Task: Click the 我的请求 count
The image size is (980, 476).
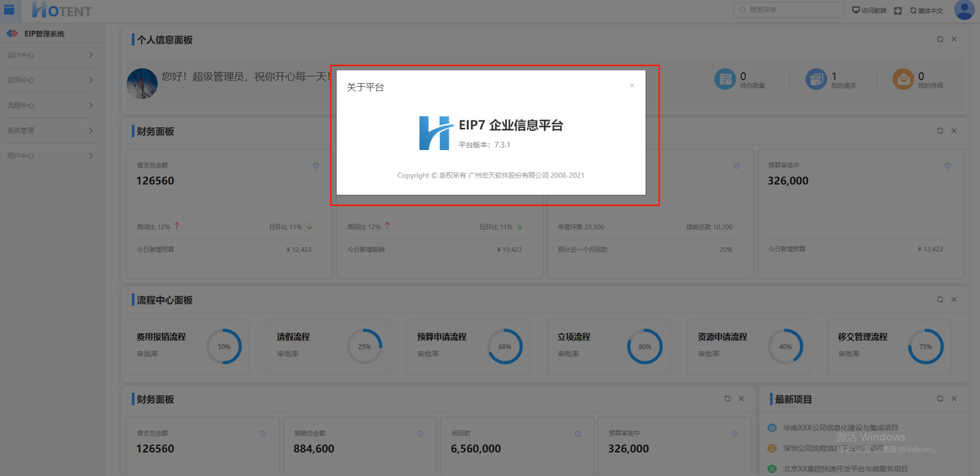Action: 834,76
